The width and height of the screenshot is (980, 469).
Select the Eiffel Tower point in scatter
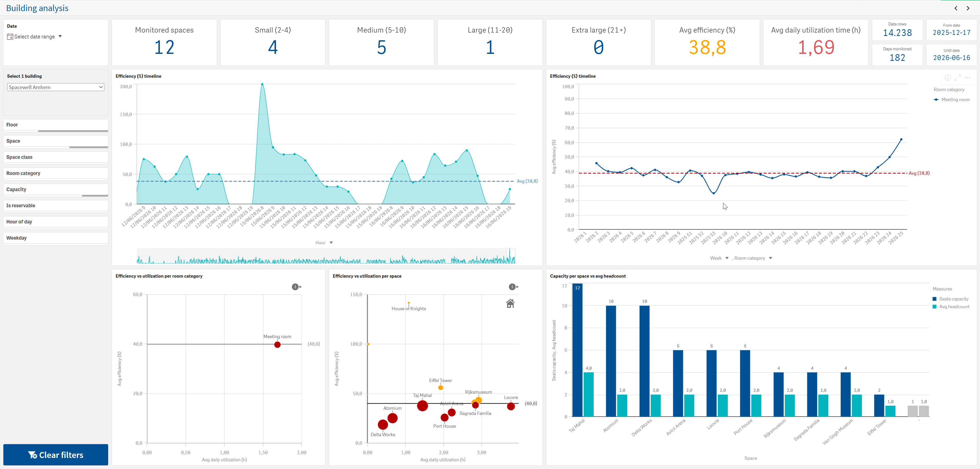[x=441, y=387]
